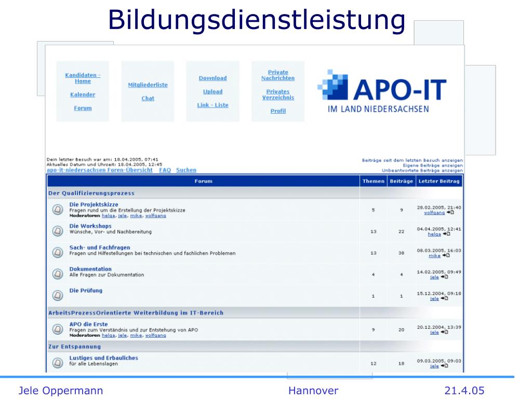This screenshot has height=399, width=532.
Task: Click last poster mike in Sach- und Fachfragen row
Action: click(x=434, y=256)
